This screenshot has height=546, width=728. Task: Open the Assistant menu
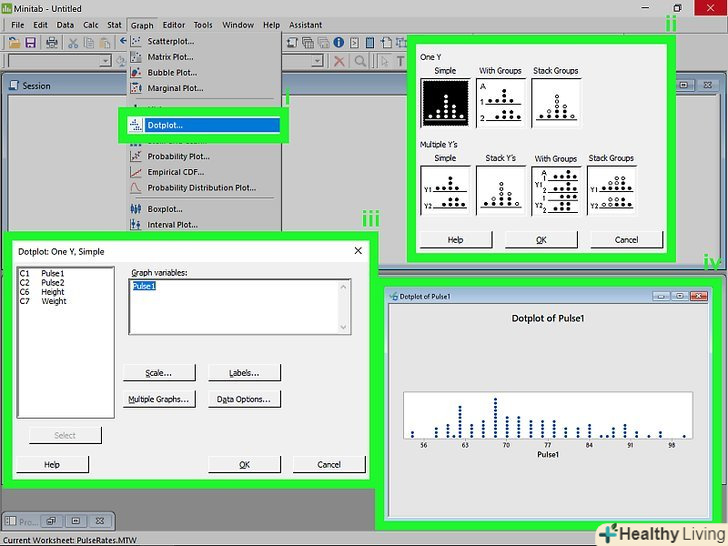(x=305, y=25)
